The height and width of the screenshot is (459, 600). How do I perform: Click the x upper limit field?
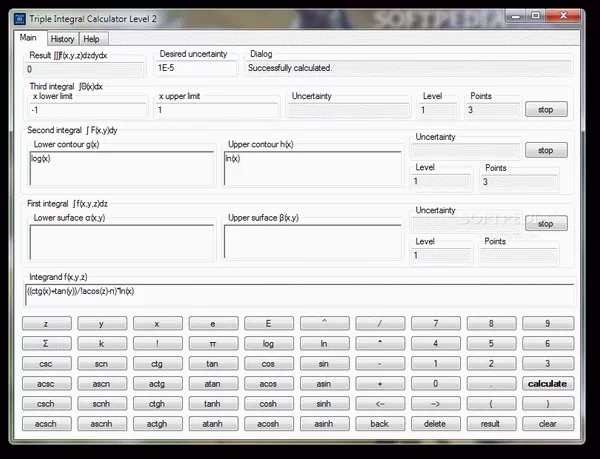click(217, 110)
